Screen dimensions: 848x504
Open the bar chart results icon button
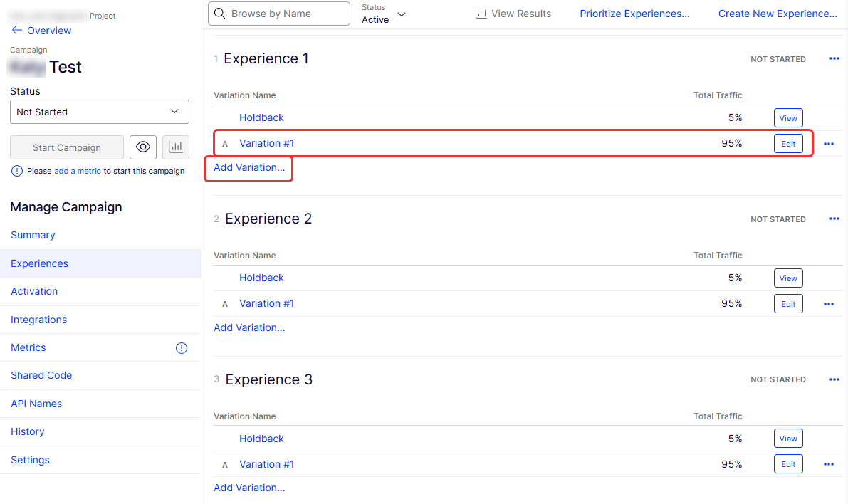point(175,147)
